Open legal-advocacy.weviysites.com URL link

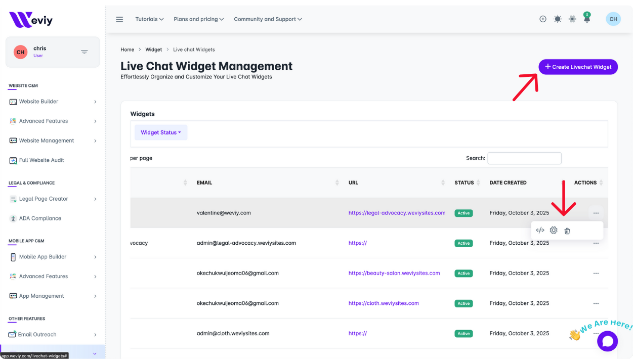click(x=397, y=213)
